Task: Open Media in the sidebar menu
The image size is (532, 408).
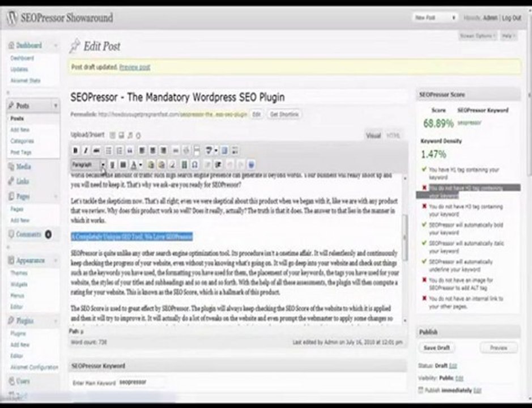Action: pyautogui.click(x=23, y=167)
